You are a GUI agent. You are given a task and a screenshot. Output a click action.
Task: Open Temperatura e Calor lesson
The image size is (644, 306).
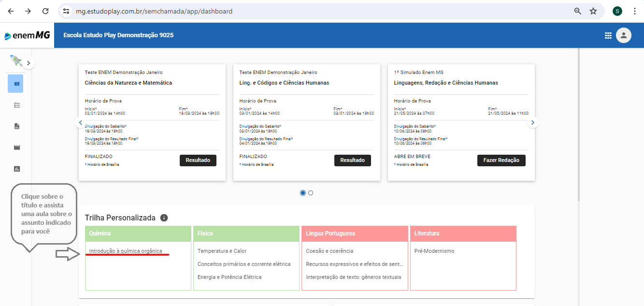[x=222, y=251]
